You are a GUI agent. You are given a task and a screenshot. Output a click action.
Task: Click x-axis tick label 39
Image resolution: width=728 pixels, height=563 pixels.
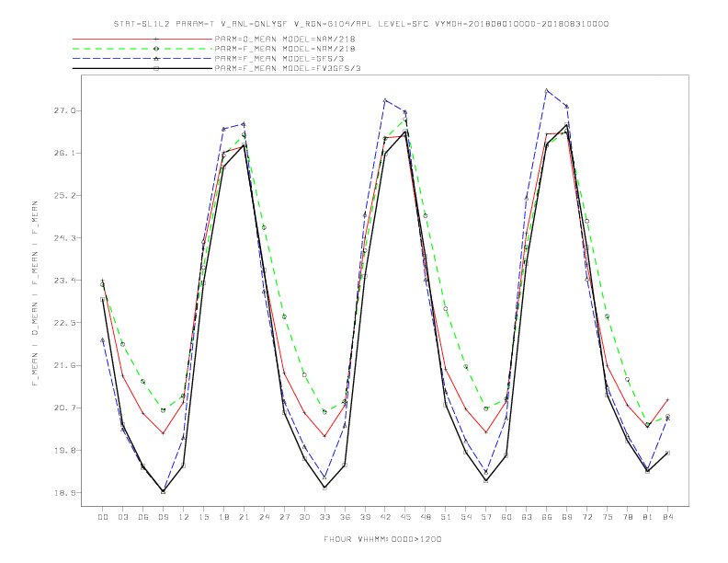tap(365, 517)
